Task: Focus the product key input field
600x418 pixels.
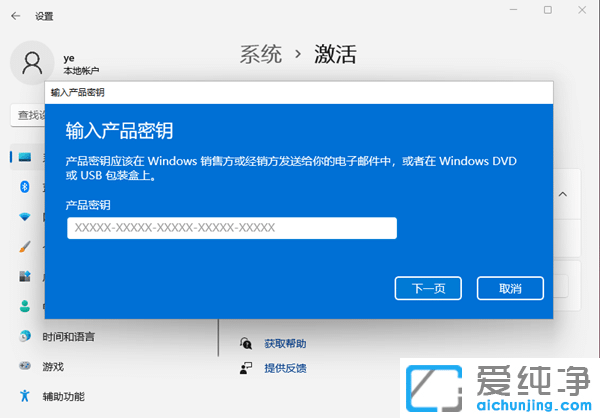Action: tap(232, 228)
